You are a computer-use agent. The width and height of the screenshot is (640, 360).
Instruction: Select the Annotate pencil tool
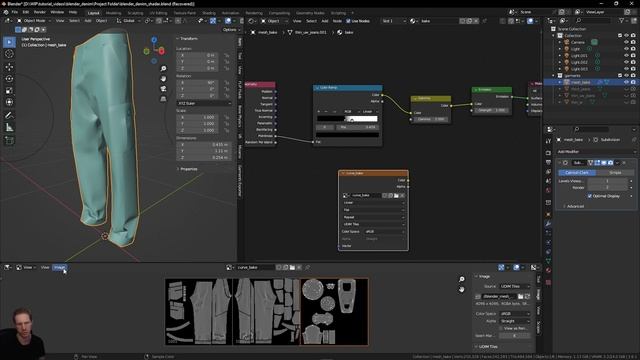click(9, 116)
